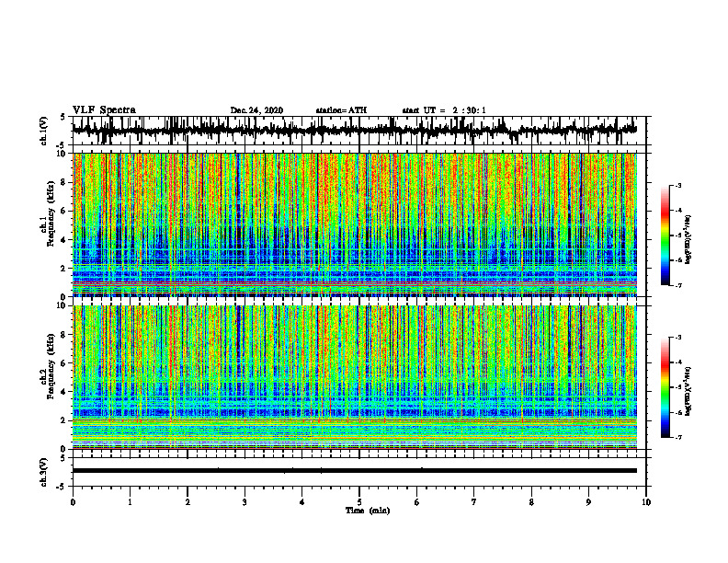
Task: Click the ch.2 frequency tick "10"
Action: point(63,306)
